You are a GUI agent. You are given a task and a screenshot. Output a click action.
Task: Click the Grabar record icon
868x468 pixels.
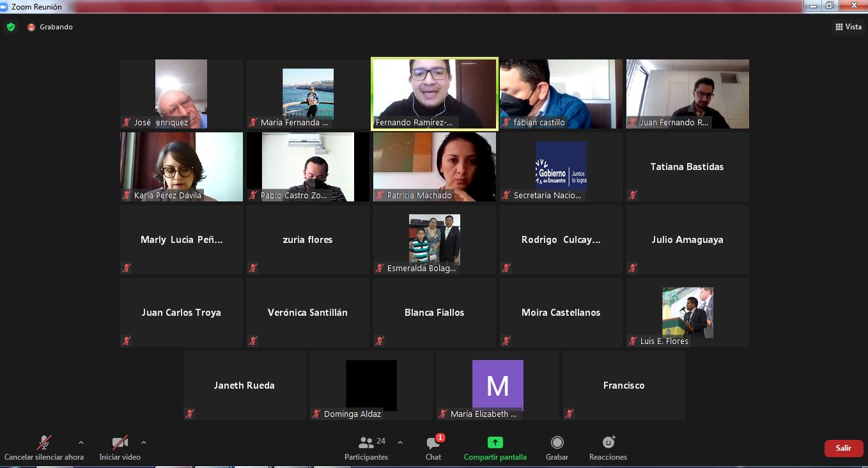click(557, 442)
